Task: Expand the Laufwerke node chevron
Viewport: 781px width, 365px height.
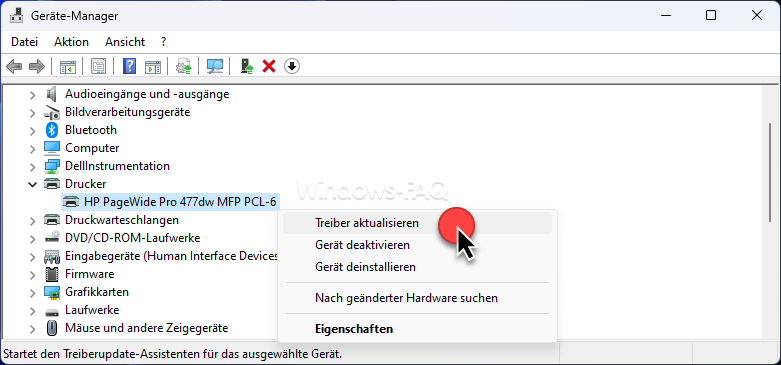Action: point(32,310)
